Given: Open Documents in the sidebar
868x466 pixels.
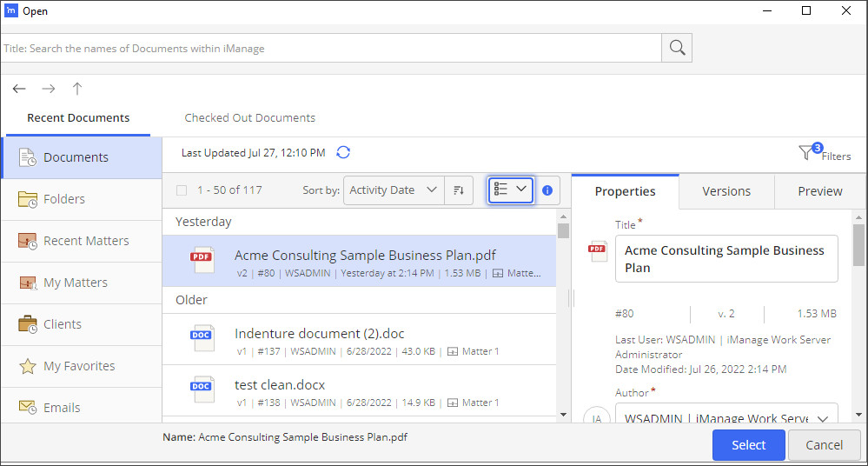Looking at the screenshot, I should tap(82, 157).
